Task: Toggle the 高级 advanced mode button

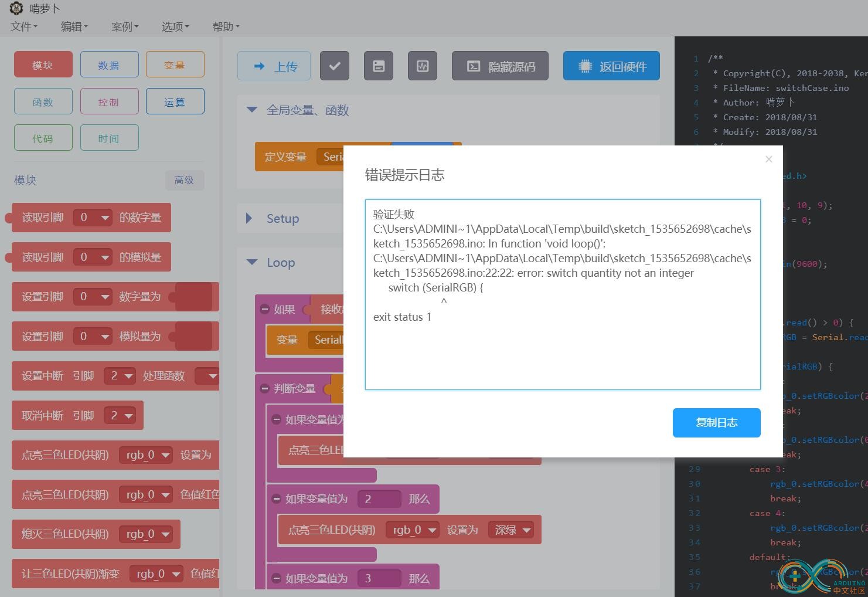Action: click(184, 180)
